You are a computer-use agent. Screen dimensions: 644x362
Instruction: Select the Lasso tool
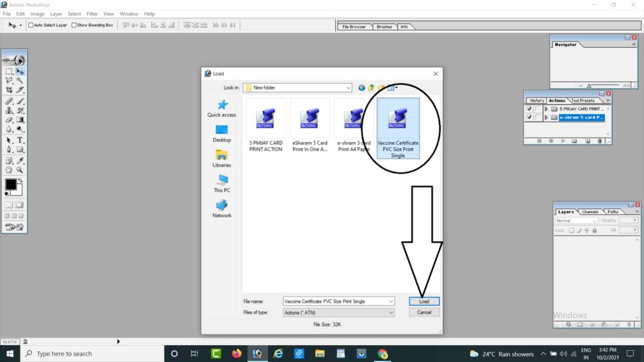tap(9, 80)
